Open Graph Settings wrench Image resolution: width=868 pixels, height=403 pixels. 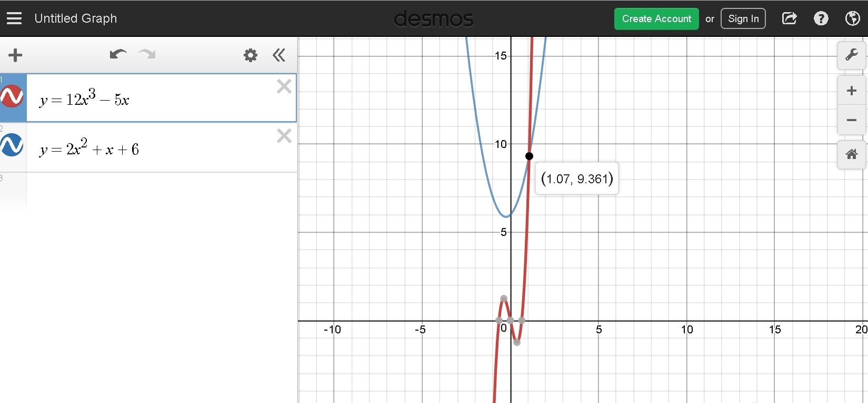(x=851, y=55)
